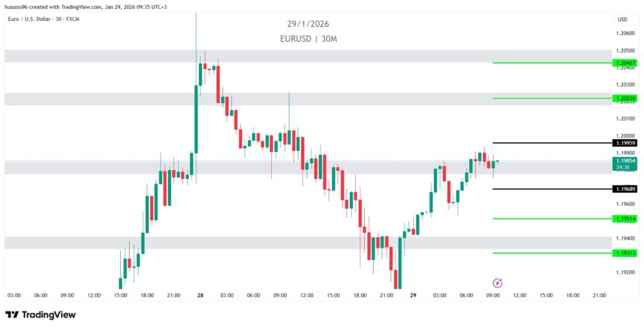The width and height of the screenshot is (644, 328).
Task: Click date marker 29 on time axis
Action: [x=413, y=295]
